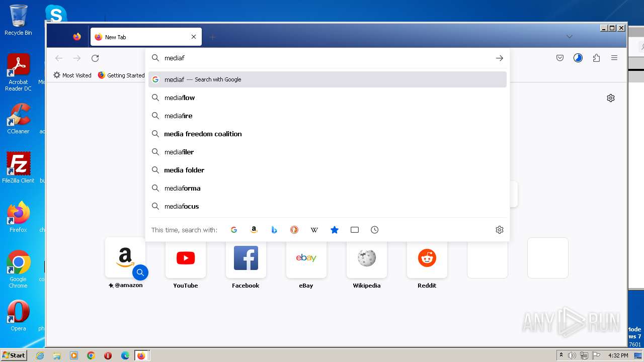The height and width of the screenshot is (362, 644).
Task: Open Firefox account profile icon
Action: [x=578, y=58]
